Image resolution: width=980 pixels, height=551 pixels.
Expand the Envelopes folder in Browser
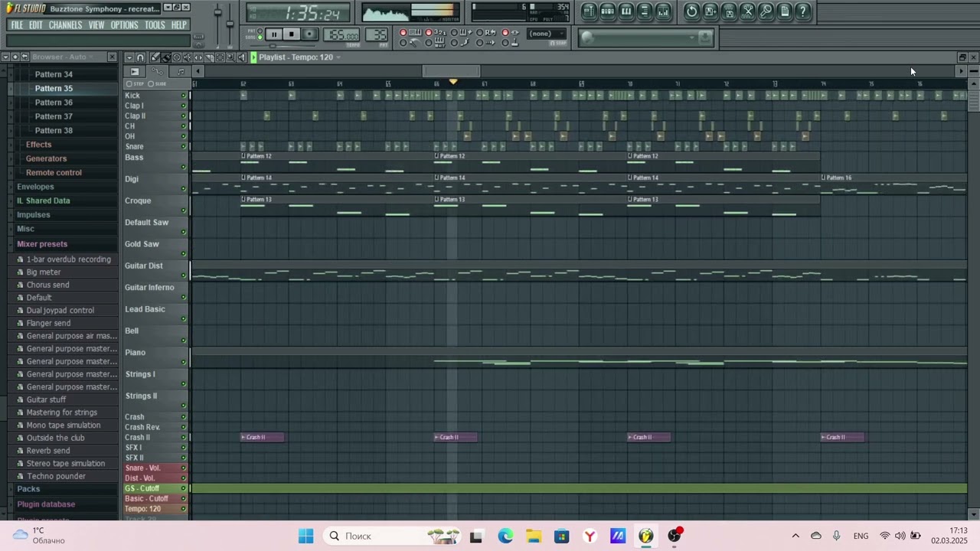click(35, 187)
